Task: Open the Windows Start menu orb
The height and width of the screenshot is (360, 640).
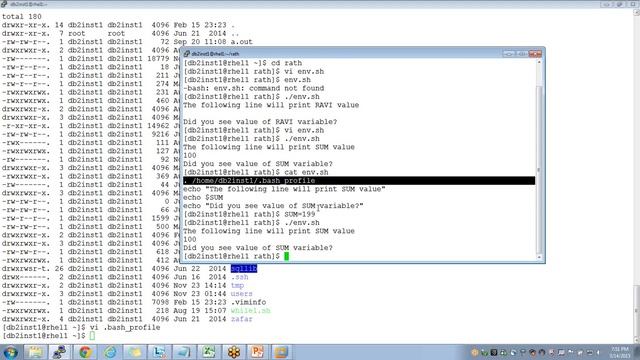Action: pyautogui.click(x=10, y=352)
